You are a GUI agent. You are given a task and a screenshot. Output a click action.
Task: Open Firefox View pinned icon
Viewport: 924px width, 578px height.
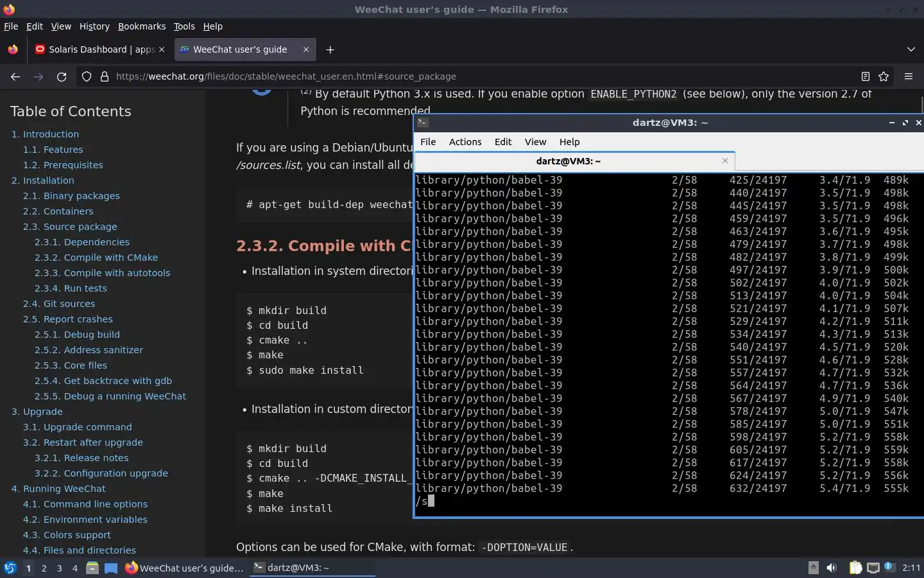pyautogui.click(x=13, y=49)
